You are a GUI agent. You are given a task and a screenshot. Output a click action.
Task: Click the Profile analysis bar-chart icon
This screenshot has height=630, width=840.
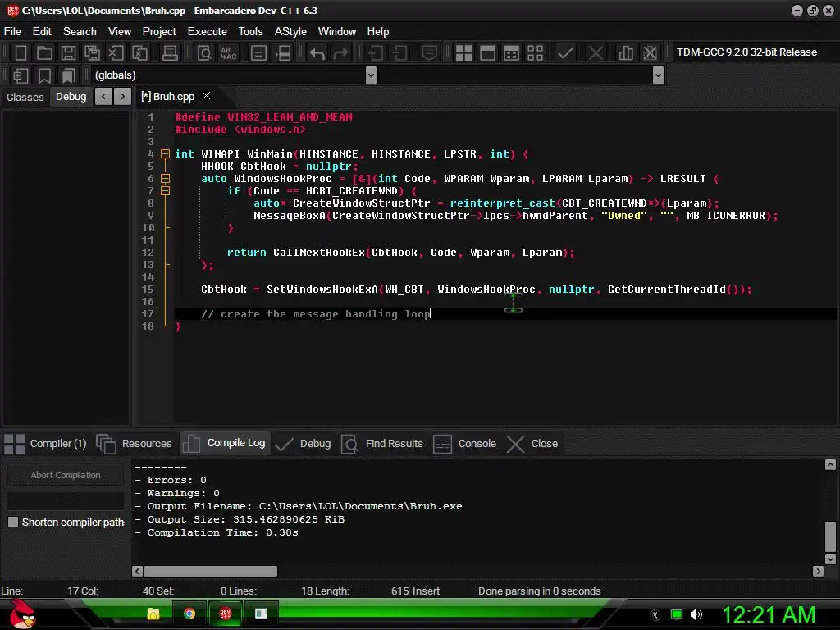(626, 52)
